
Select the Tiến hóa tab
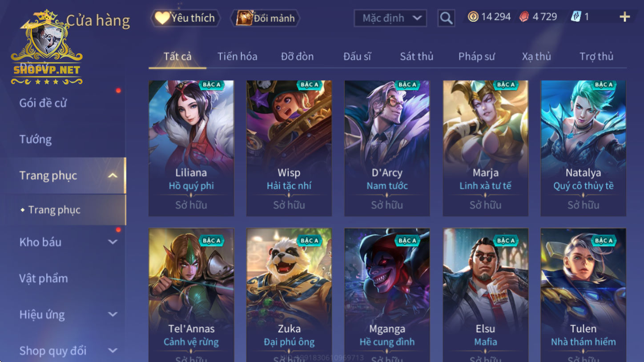237,56
